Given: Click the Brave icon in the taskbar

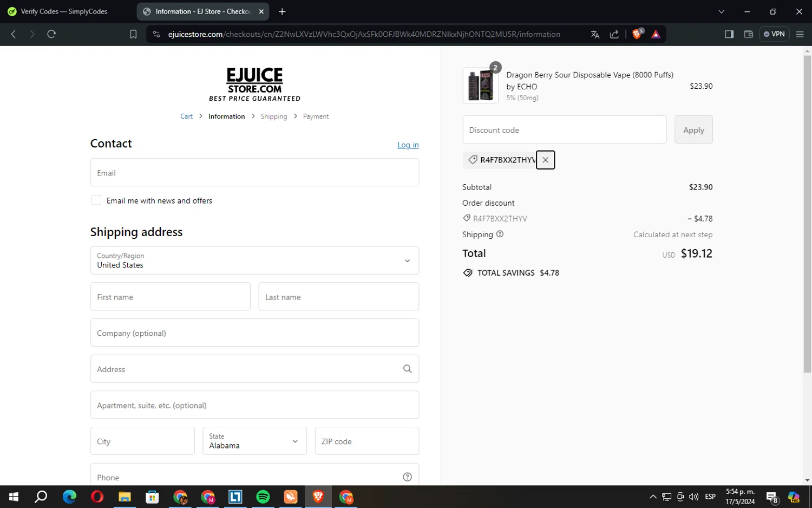Looking at the screenshot, I should 318,497.
